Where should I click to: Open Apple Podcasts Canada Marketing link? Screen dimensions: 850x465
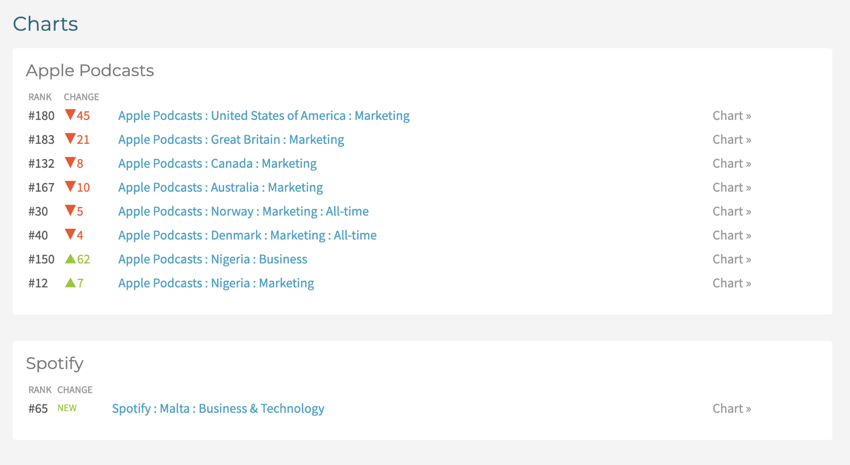(217, 164)
